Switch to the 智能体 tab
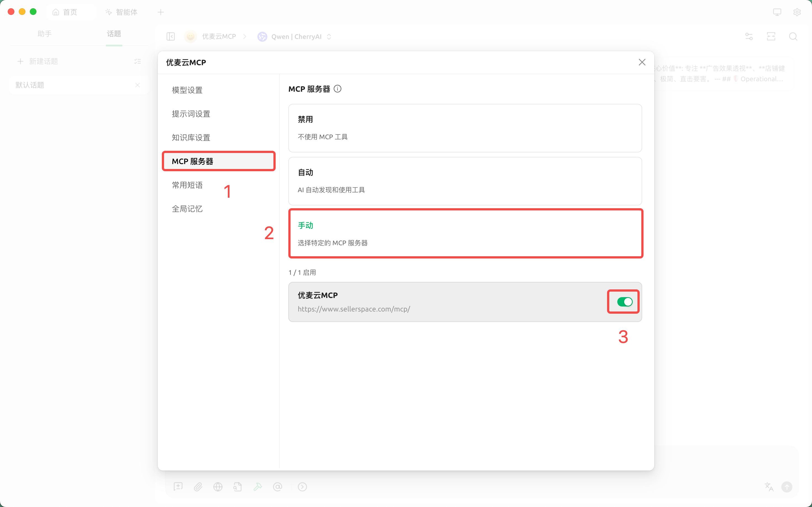The image size is (812, 507). click(x=122, y=12)
